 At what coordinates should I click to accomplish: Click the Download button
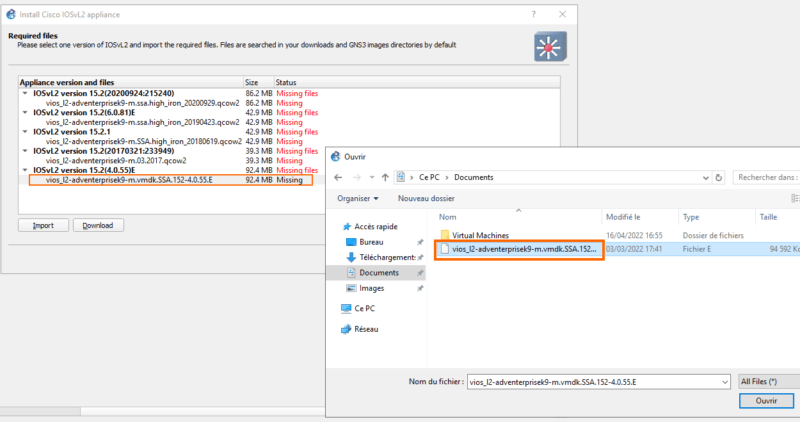point(98,225)
